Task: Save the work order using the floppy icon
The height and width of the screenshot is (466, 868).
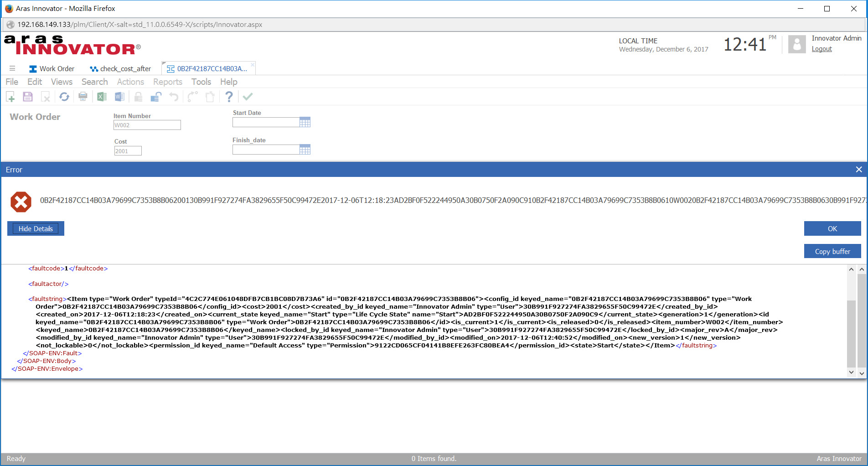Action: click(28, 97)
